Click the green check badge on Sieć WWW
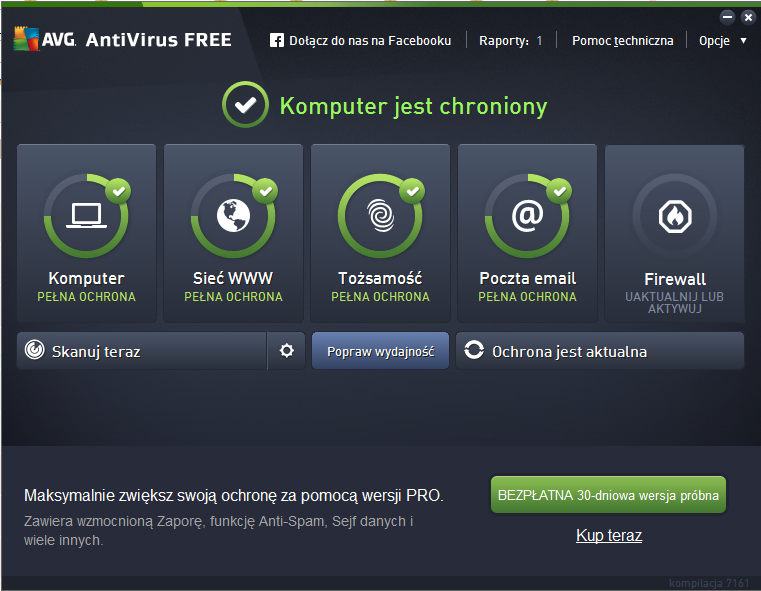Screen dimensions: 761x591 tap(265, 191)
